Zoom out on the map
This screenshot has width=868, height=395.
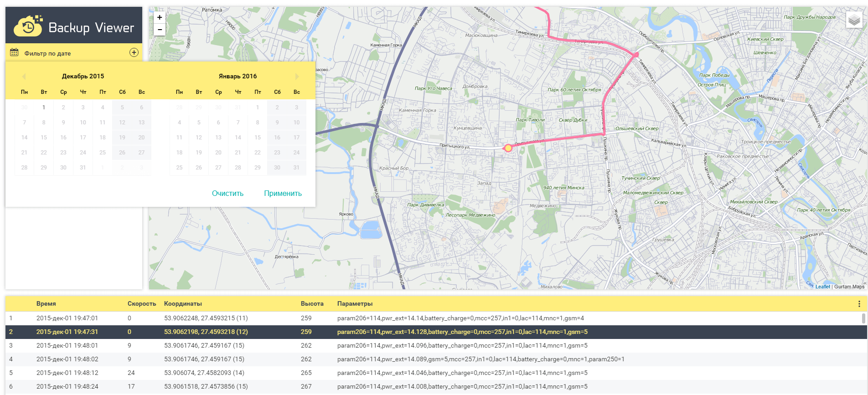click(x=160, y=30)
